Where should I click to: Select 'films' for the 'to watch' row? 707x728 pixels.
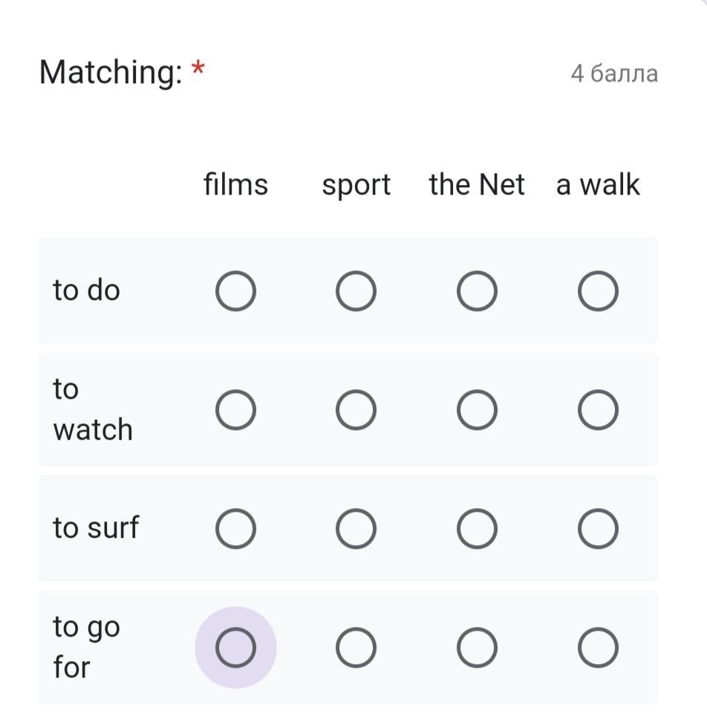(235, 410)
